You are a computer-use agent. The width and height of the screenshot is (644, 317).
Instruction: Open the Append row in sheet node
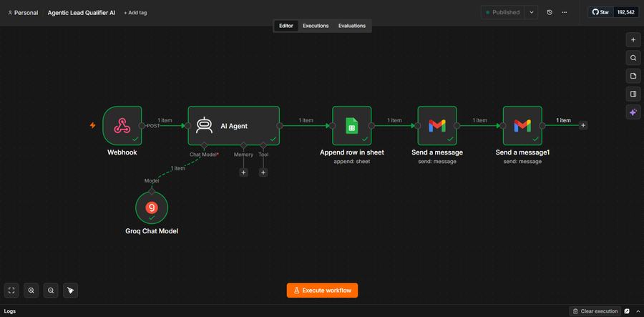click(x=351, y=126)
